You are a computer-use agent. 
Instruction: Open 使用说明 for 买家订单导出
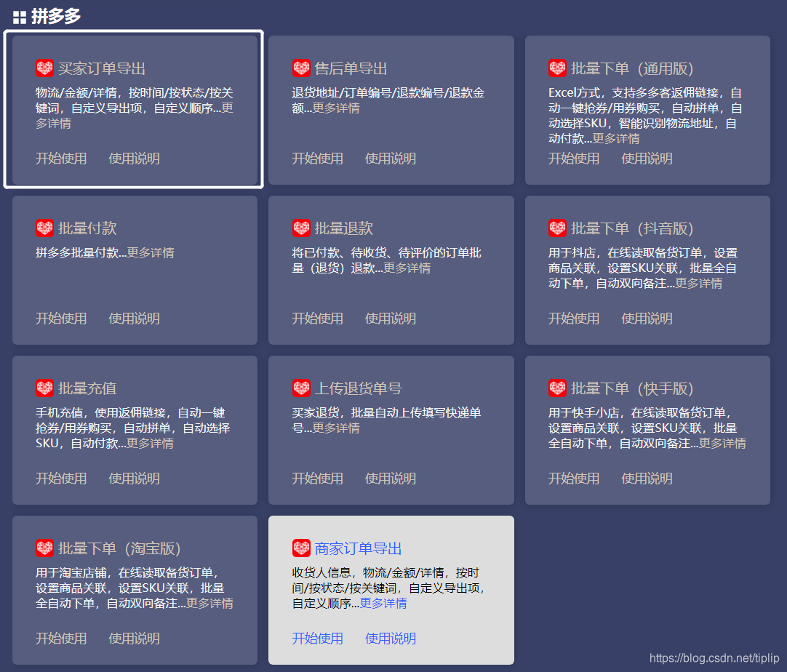click(134, 159)
